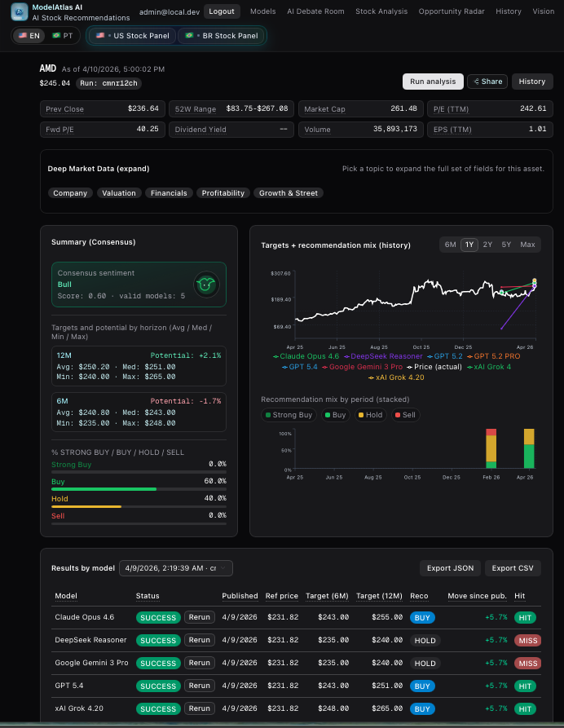564x728 pixels.
Task: Expand Valuation deep market data
Action: (119, 193)
